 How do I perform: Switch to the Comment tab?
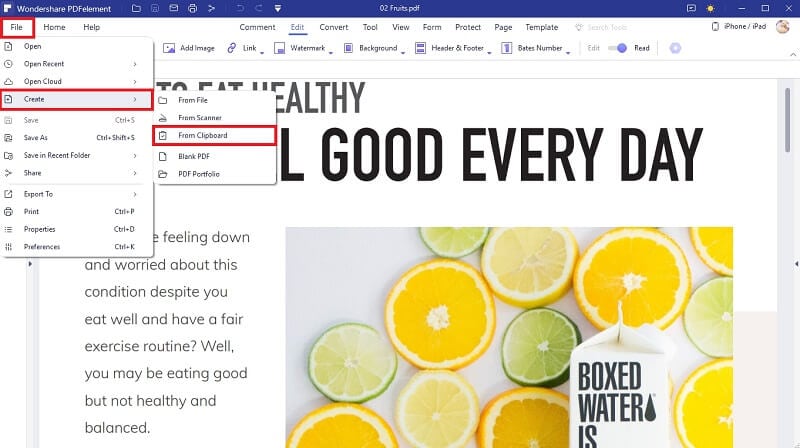[x=257, y=27]
